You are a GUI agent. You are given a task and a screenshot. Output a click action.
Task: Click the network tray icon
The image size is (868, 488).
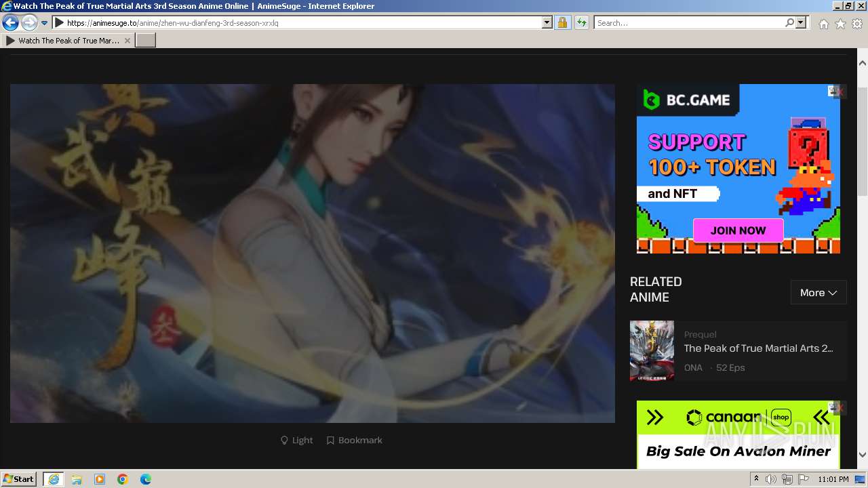pos(787,479)
